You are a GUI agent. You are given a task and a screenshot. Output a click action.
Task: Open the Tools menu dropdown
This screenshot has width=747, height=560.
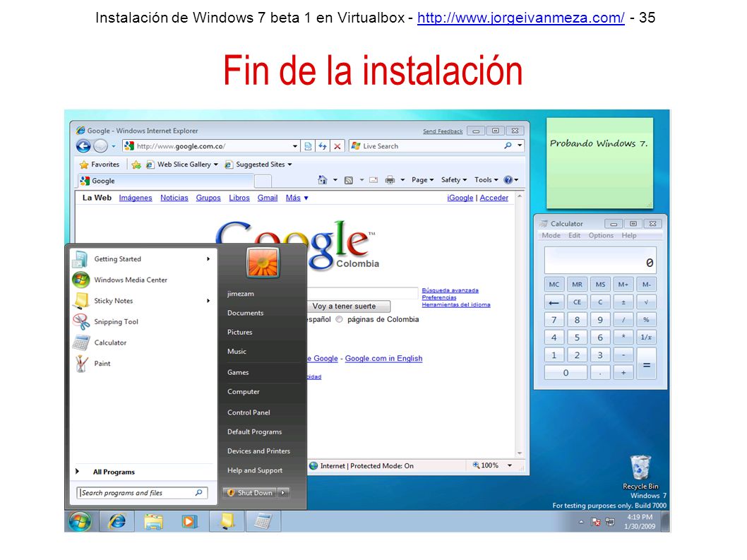(486, 179)
